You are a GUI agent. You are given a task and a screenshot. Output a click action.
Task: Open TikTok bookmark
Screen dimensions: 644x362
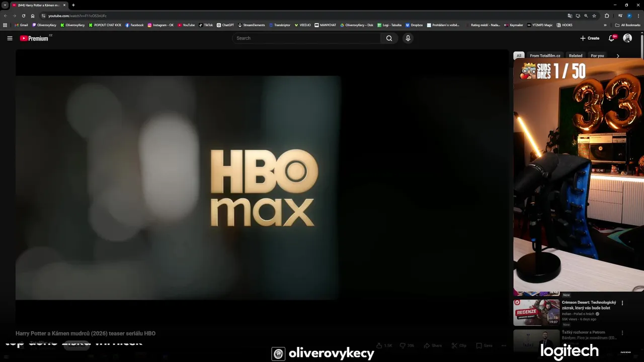click(x=206, y=25)
